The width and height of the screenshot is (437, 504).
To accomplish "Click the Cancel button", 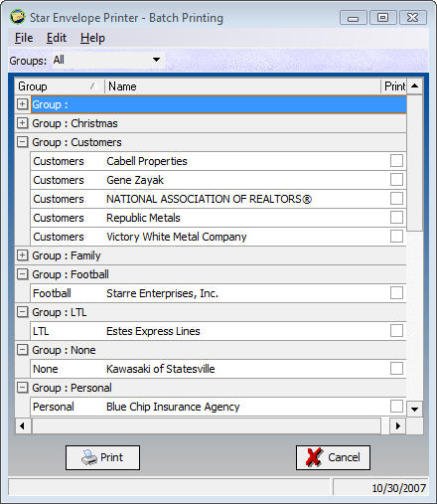I will (333, 457).
